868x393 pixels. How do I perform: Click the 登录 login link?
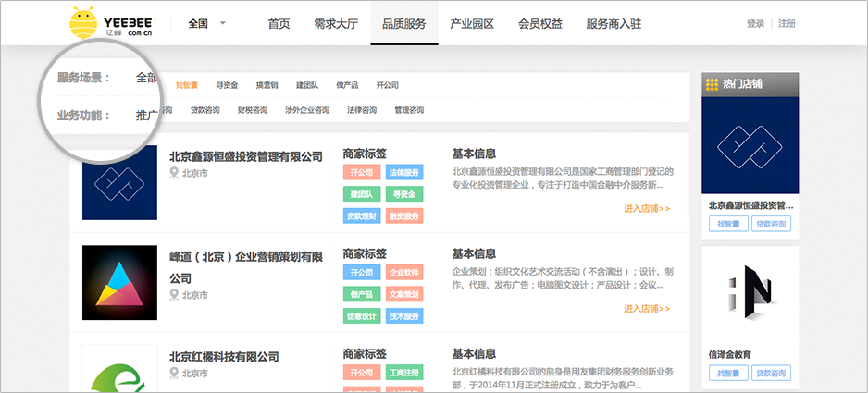[x=755, y=24]
